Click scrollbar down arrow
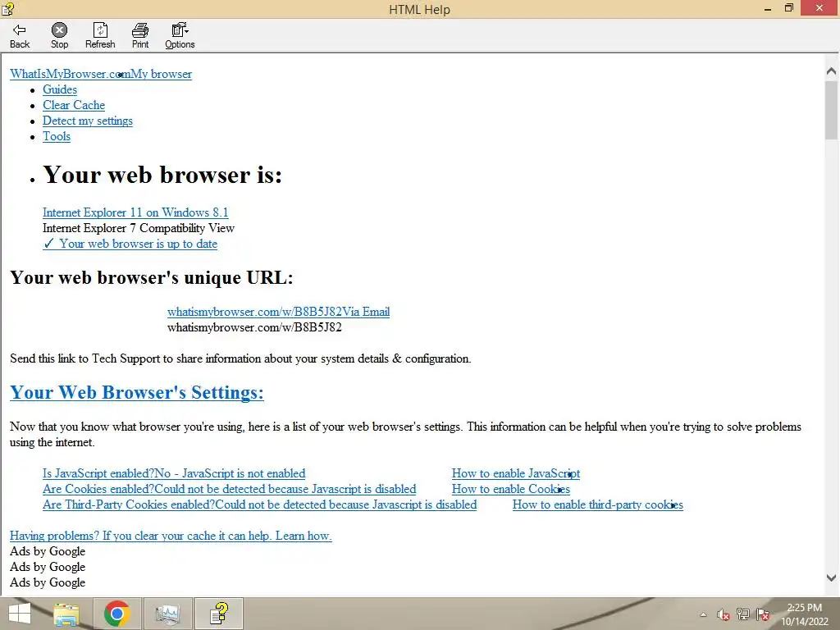 pos(832,578)
